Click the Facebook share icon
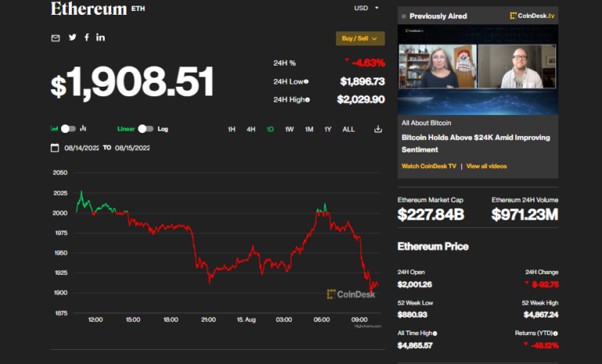The height and width of the screenshot is (364, 602). pos(87,37)
